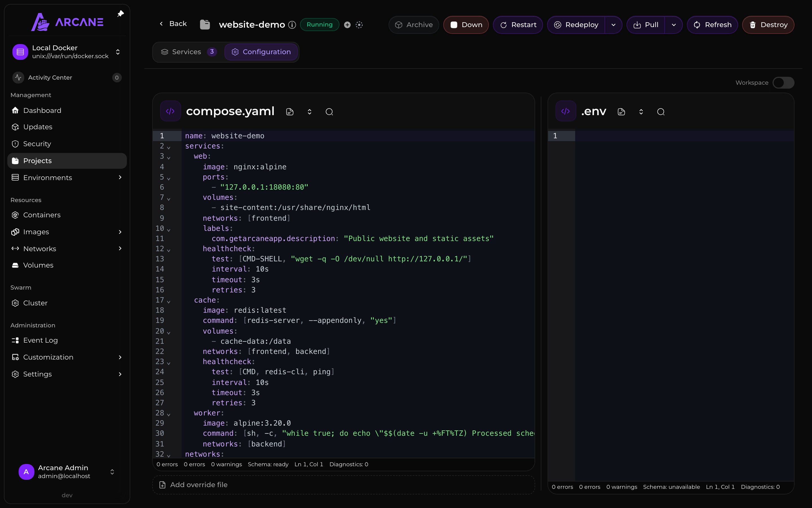Open Swarm Cluster page
The height and width of the screenshot is (508, 812).
(67, 303)
